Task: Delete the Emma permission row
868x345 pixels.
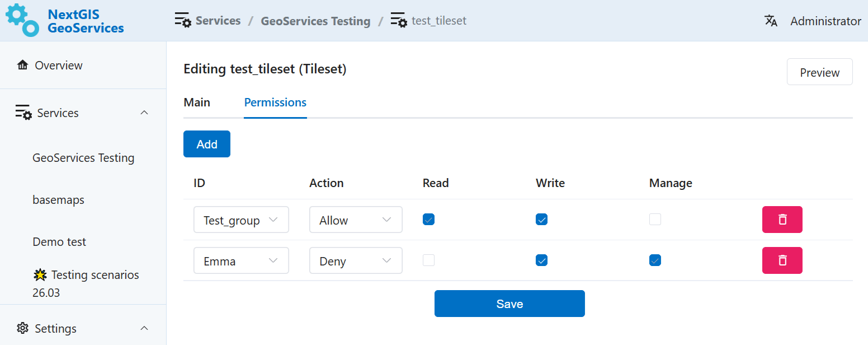Action: click(x=782, y=260)
